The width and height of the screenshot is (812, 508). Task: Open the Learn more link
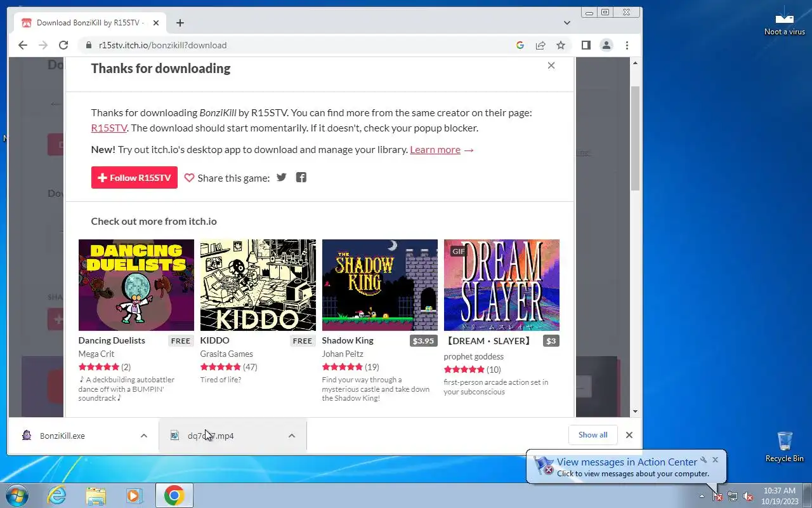coord(435,149)
